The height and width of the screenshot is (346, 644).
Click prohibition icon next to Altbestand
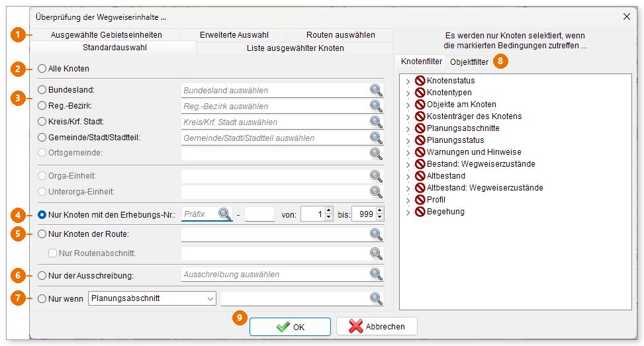click(x=420, y=176)
